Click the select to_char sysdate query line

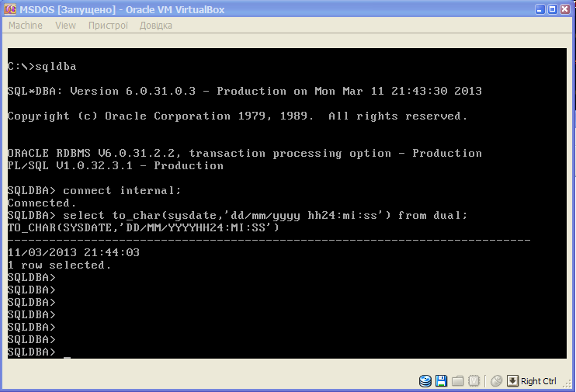(x=238, y=215)
